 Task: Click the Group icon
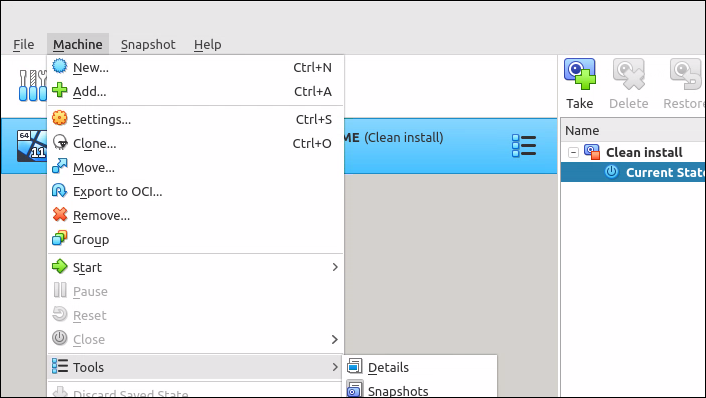tap(59, 239)
